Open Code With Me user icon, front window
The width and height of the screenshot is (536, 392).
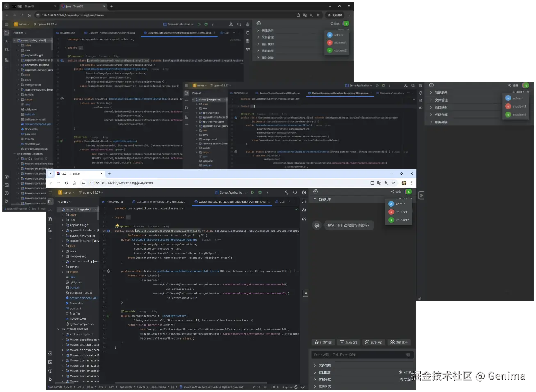[x=286, y=192]
